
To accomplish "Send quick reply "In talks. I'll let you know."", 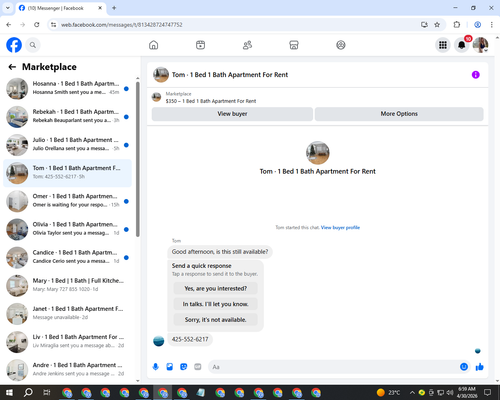I will click(x=216, y=304).
